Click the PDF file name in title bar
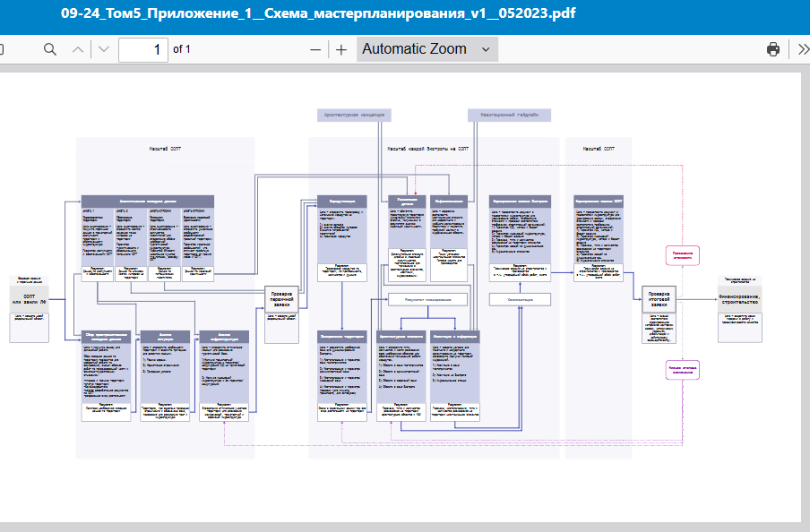The width and height of the screenshot is (810, 532). click(x=318, y=13)
